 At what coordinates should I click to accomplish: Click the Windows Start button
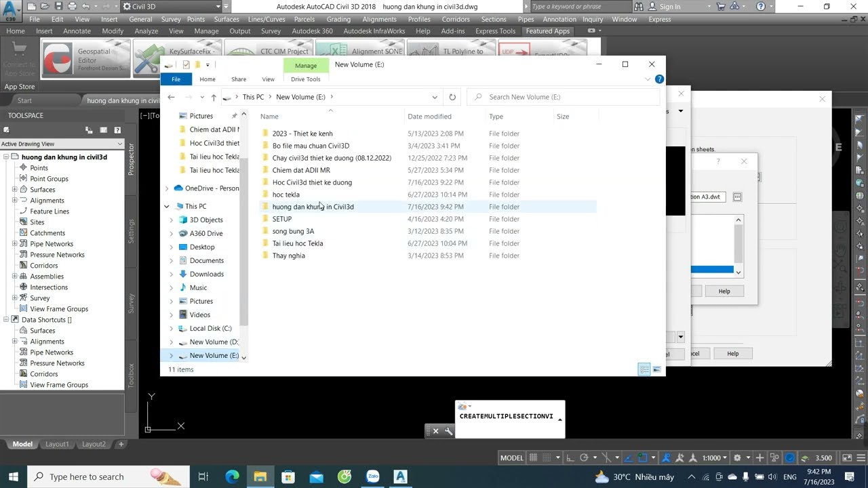tap(14, 476)
